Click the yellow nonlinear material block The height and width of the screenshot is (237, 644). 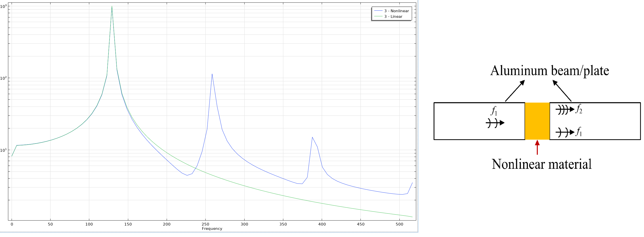click(537, 121)
